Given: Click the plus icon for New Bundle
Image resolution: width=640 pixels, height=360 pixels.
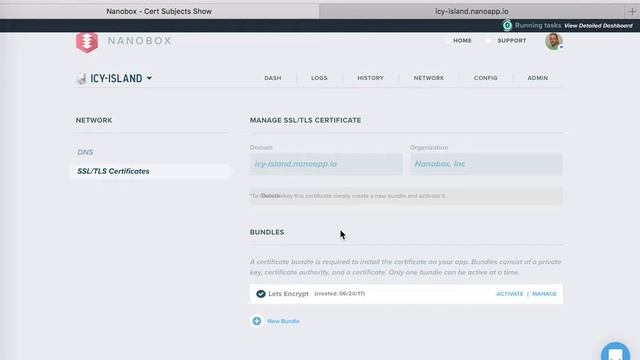Looking at the screenshot, I should (x=257, y=321).
